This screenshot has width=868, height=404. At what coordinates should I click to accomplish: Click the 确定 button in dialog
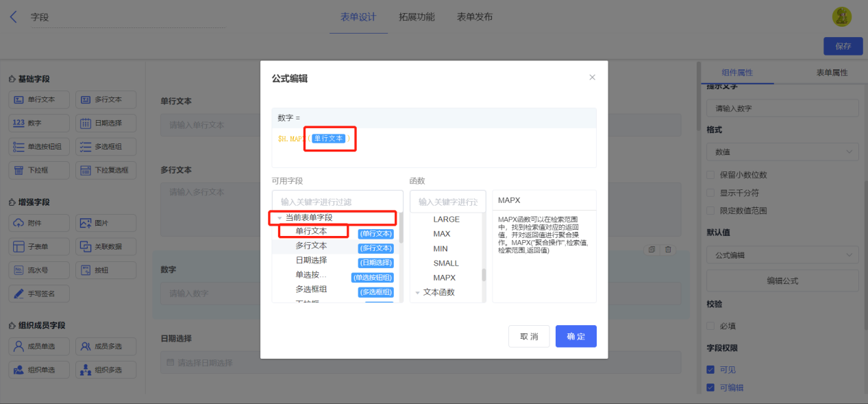576,337
